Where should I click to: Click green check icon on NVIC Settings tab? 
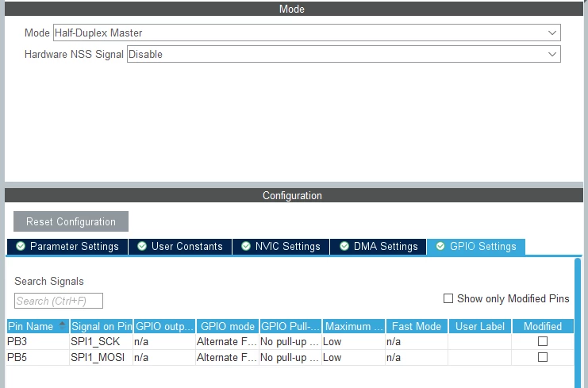click(246, 246)
